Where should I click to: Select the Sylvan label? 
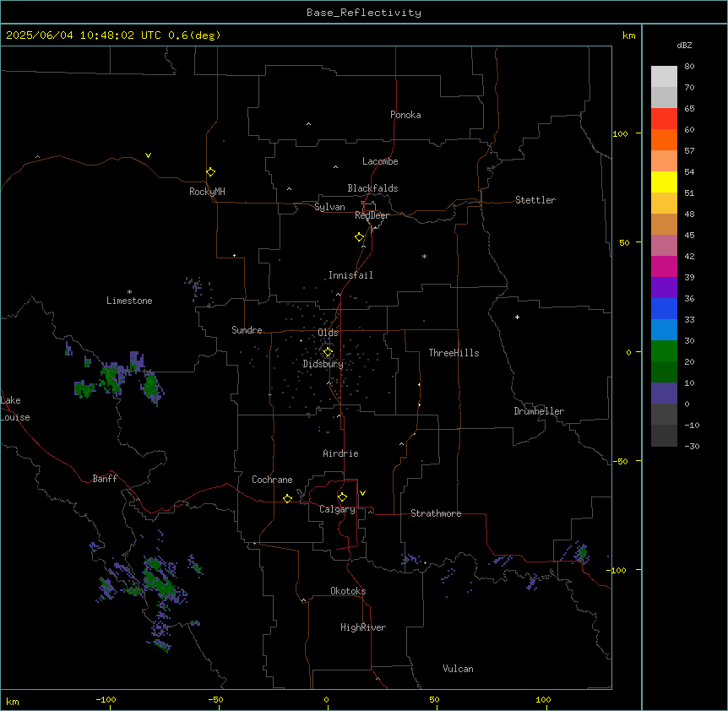point(329,207)
